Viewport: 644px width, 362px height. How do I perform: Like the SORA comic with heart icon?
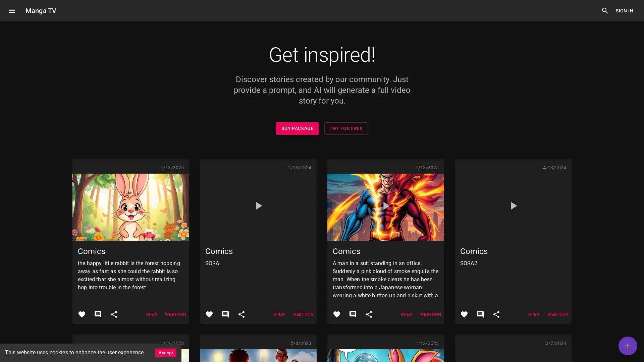tap(209, 314)
